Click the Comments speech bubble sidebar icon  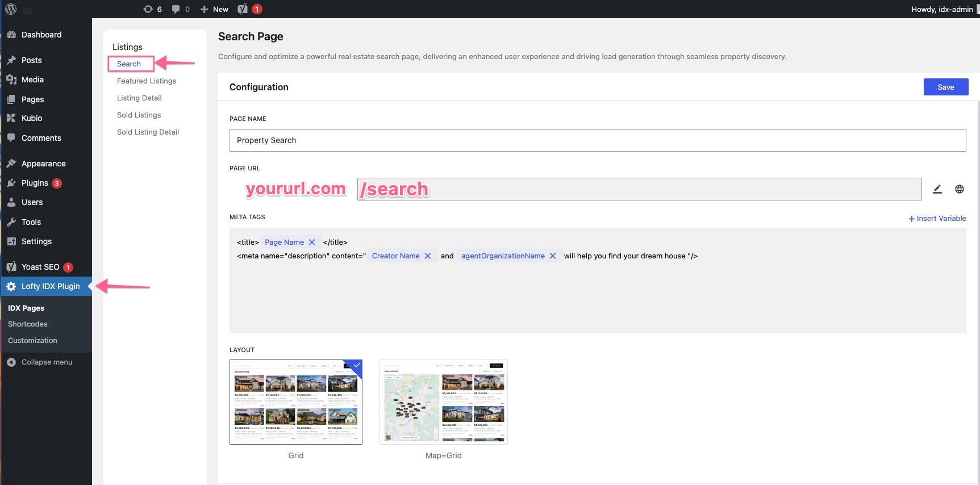click(11, 138)
